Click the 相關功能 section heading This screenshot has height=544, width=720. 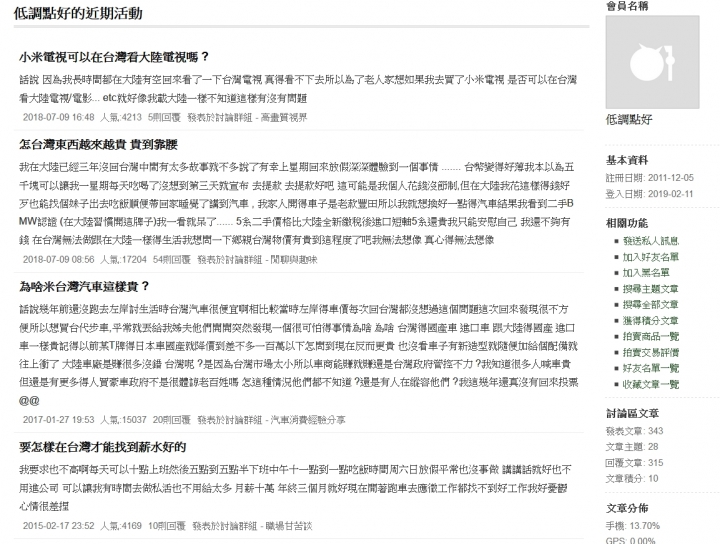pyautogui.click(x=627, y=223)
